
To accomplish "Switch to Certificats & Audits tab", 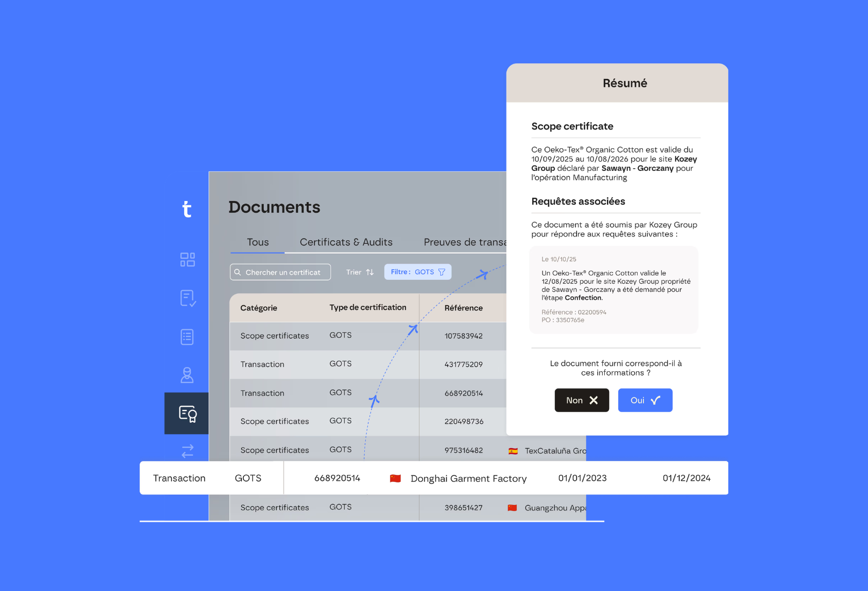I will [346, 242].
